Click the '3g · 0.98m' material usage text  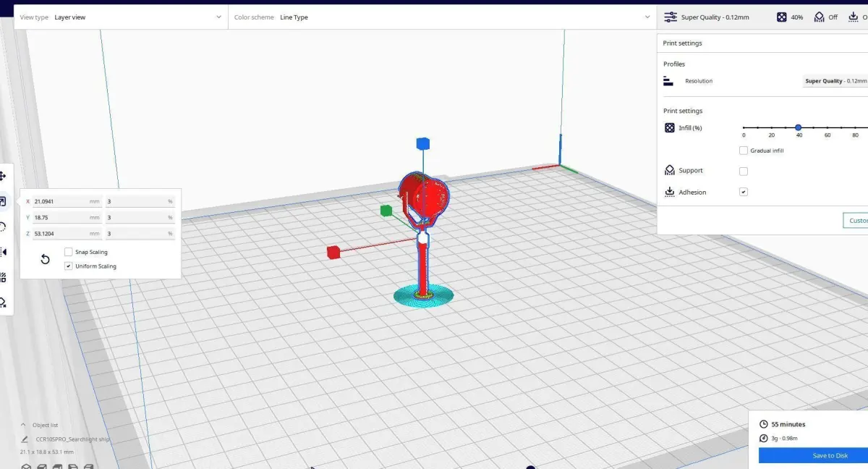click(785, 438)
